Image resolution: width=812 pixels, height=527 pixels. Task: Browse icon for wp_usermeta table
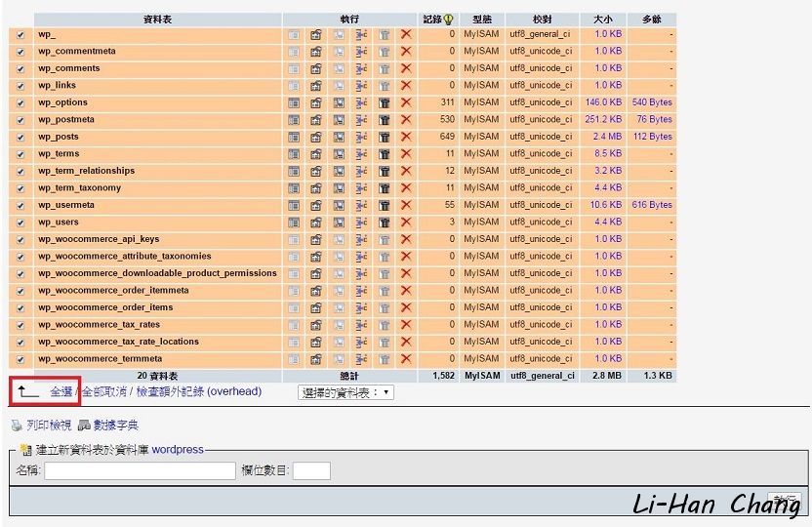[x=294, y=205]
